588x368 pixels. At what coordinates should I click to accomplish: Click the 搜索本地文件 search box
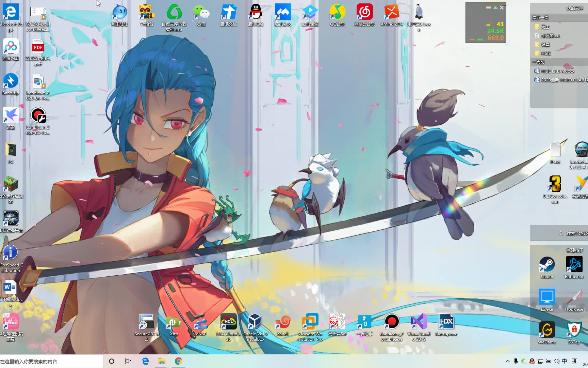tap(559, 233)
